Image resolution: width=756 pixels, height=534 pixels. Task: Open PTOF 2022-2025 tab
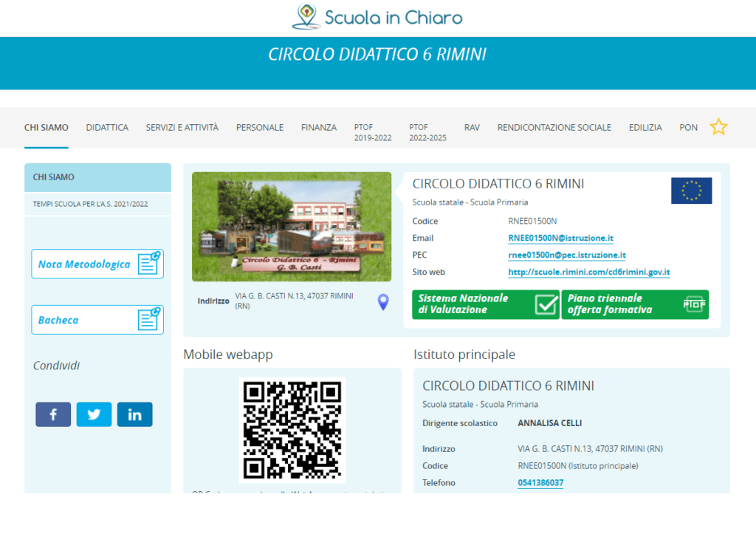coord(427,133)
